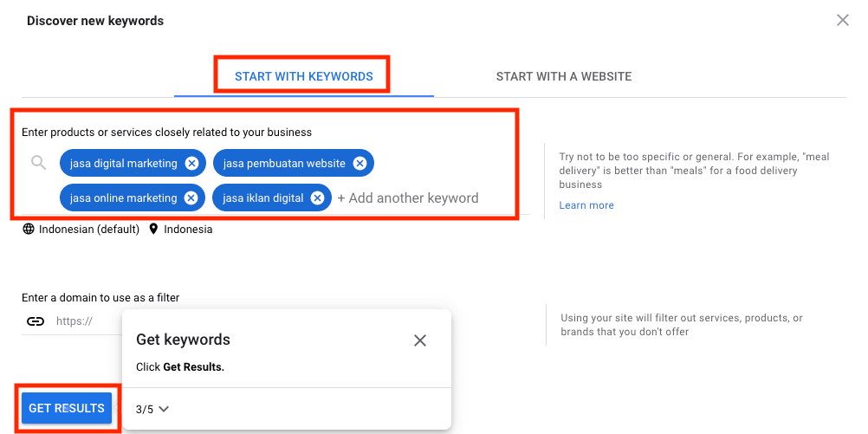
Task: Close the Get keywords tooltip
Action: 420,340
